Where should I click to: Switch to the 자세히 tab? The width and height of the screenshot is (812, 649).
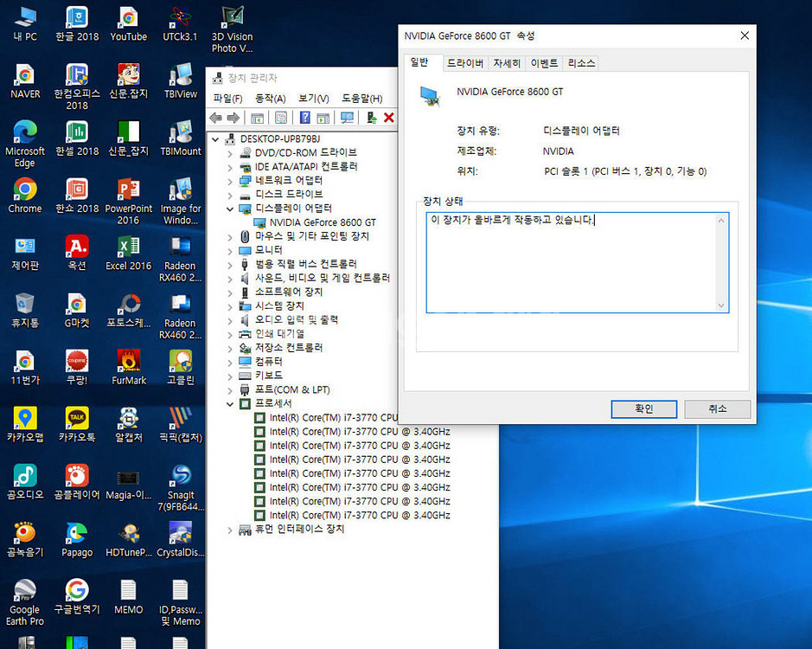coord(507,63)
